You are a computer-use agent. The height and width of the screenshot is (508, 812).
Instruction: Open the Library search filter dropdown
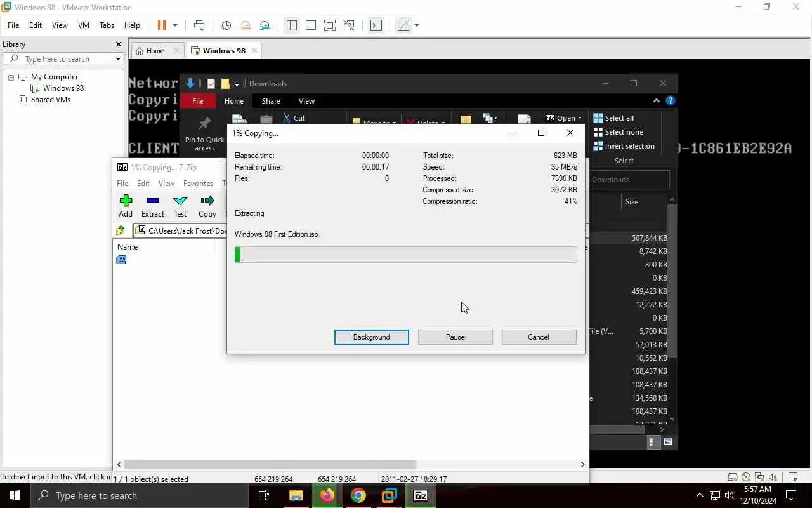tap(118, 59)
